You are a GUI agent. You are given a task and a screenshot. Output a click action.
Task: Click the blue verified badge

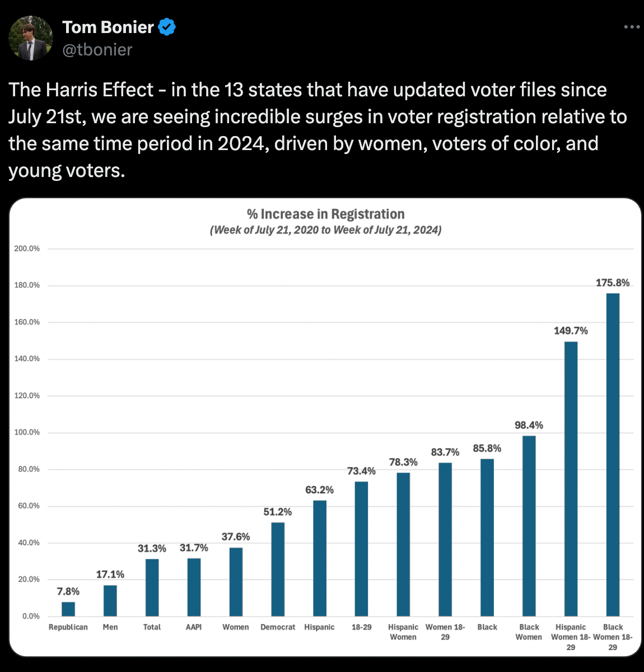tap(167, 27)
